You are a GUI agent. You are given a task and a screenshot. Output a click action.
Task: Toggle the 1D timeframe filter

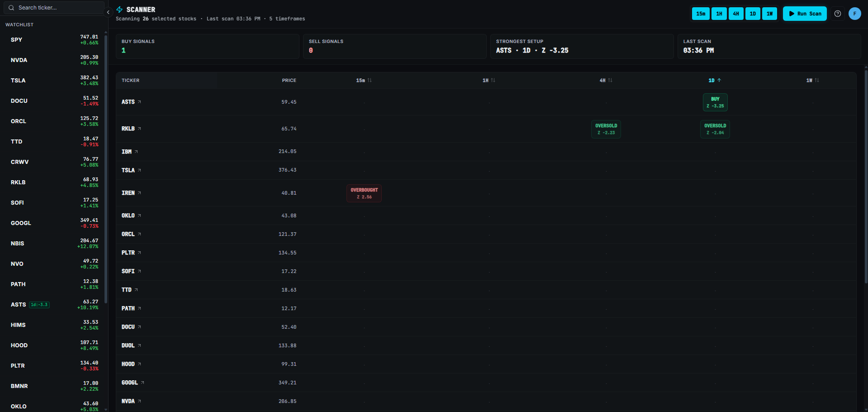(753, 14)
